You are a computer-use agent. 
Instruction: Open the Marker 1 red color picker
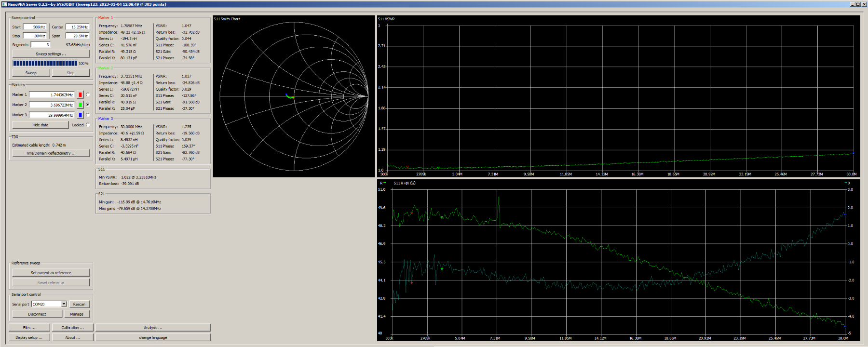[80, 95]
